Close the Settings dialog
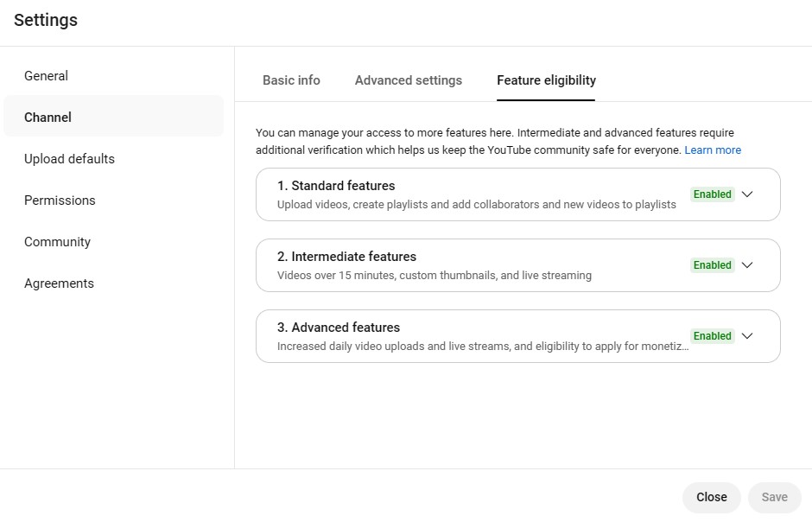The image size is (812, 522). (x=712, y=497)
